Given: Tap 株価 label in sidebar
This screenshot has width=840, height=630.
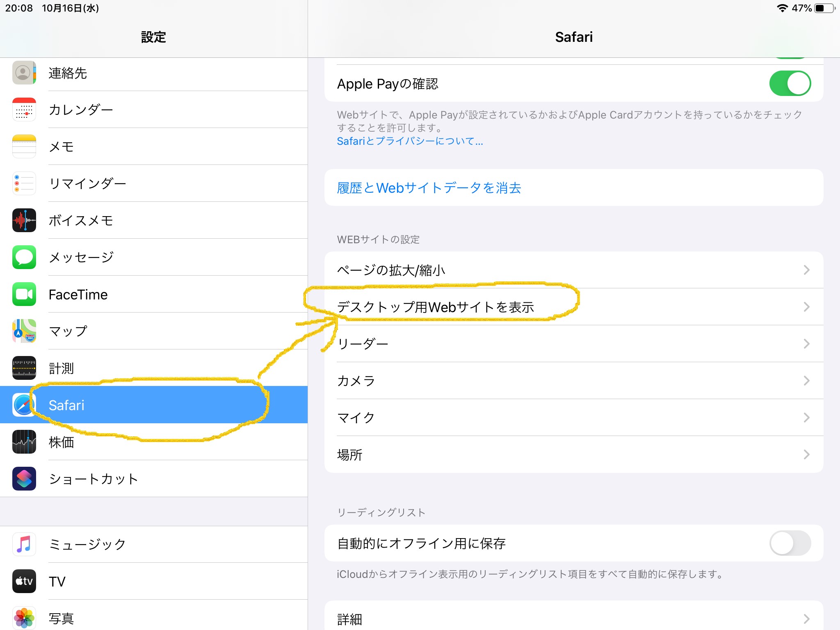Looking at the screenshot, I should pyautogui.click(x=61, y=442).
